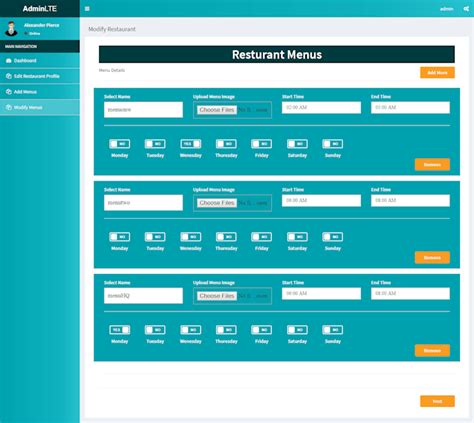Choose Files for the first menu image

(217, 110)
